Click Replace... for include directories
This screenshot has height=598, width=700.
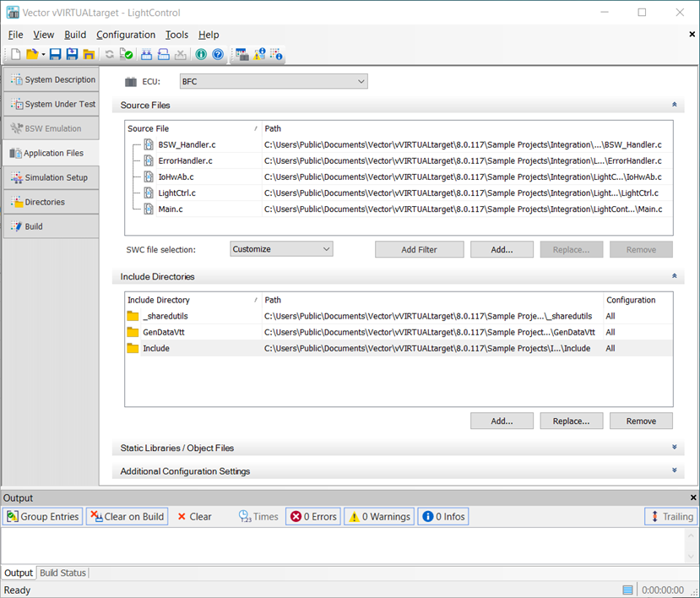(572, 421)
